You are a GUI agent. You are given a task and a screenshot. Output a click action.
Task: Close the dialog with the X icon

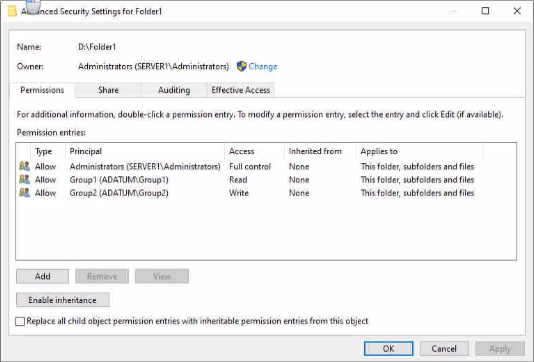click(517, 11)
